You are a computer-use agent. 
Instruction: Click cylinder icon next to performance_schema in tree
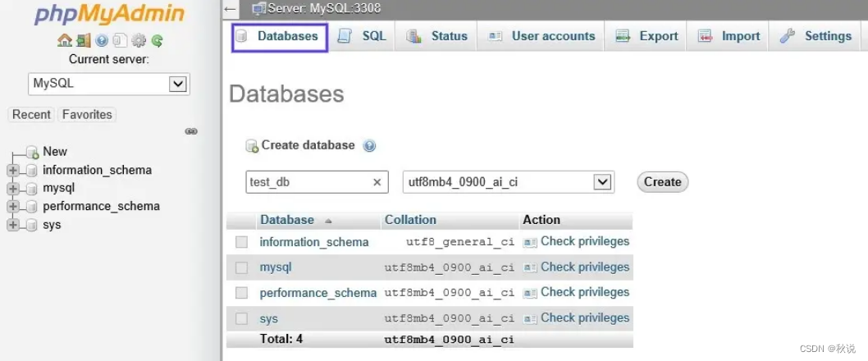[31, 207]
